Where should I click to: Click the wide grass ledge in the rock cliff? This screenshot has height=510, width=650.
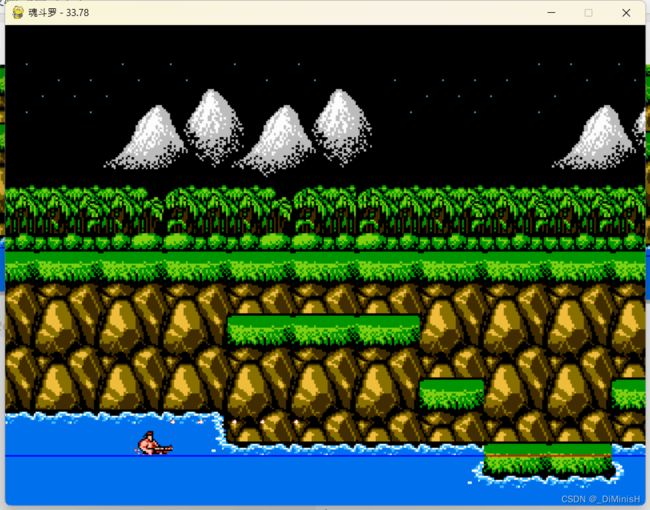(x=324, y=330)
